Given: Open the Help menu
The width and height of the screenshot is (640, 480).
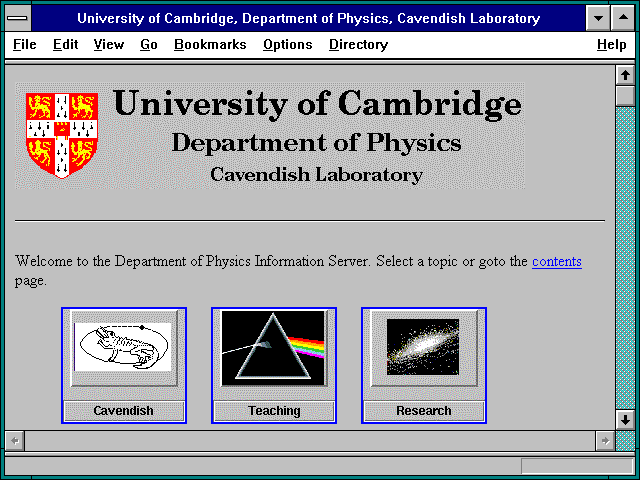Looking at the screenshot, I should click(x=611, y=44).
